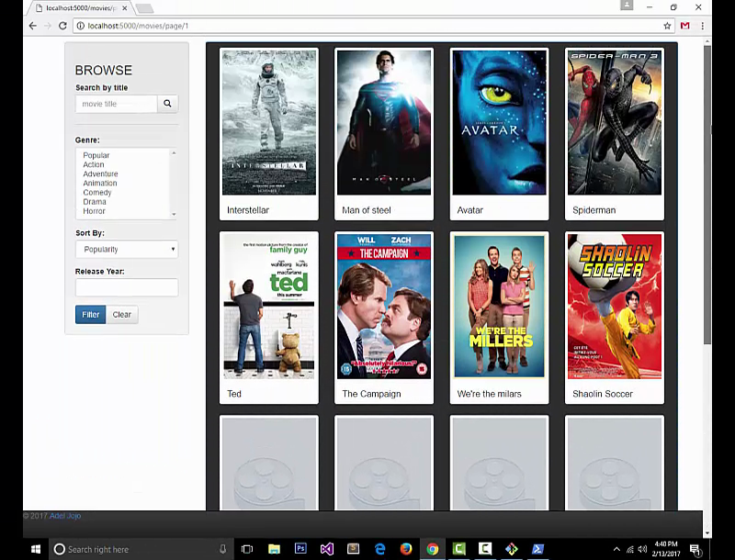735x560 pixels.
Task: Follow the Adel Jojo footer link
Action: [65, 516]
